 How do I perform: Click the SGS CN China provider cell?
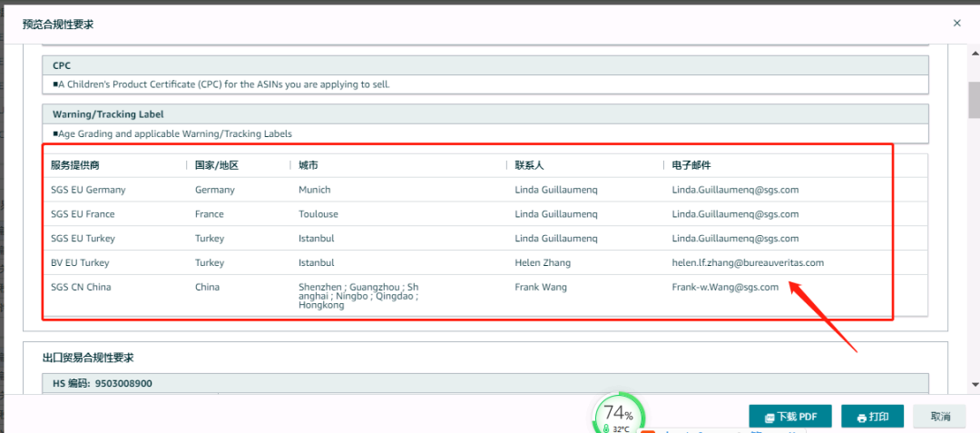82,287
